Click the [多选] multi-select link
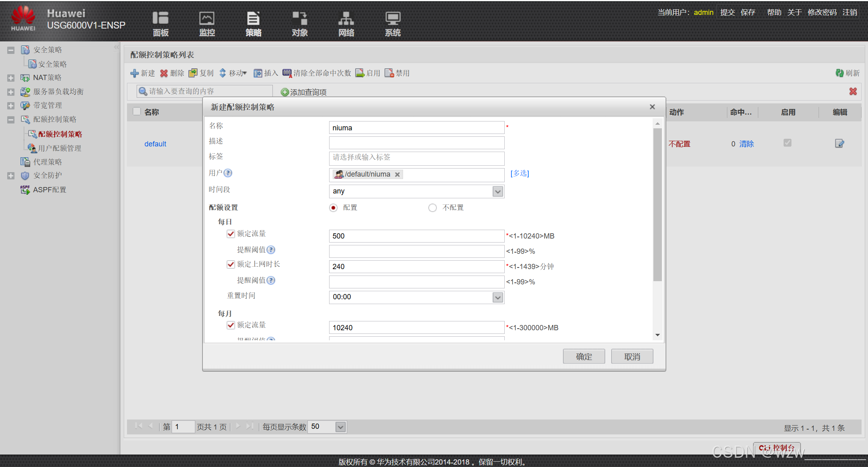Image resolution: width=868 pixels, height=467 pixels. point(520,173)
